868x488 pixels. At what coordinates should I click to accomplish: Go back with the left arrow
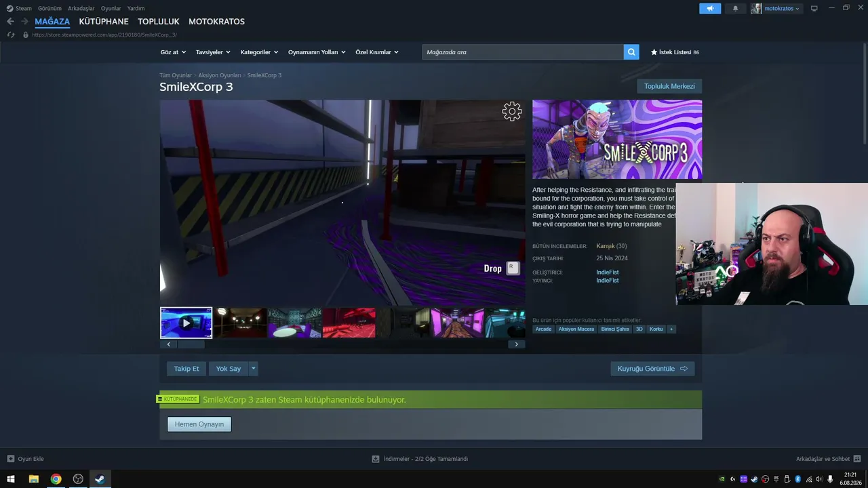[10, 22]
